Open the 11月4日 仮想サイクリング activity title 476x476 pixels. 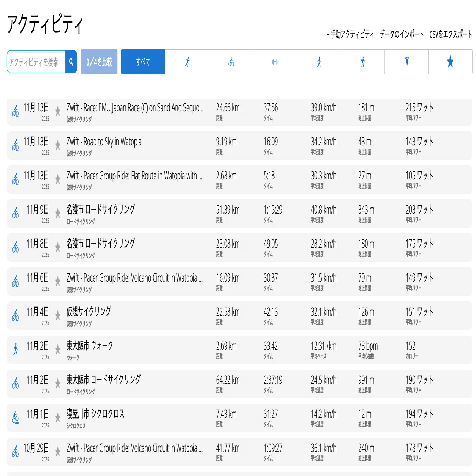click(x=89, y=311)
